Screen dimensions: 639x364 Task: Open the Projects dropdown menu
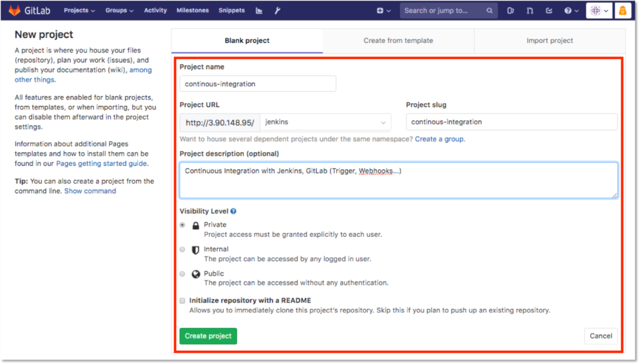coord(79,11)
